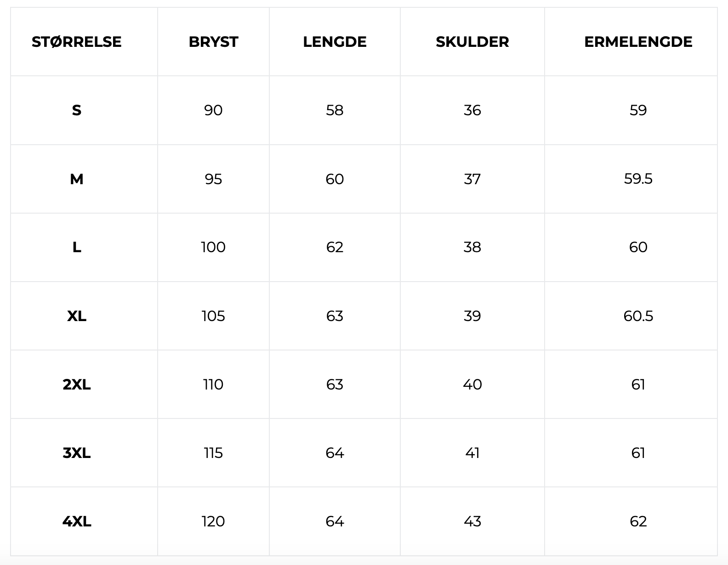Viewport: 728px width, 565px height.
Task: Click the LENGDE column header
Action: (335, 42)
